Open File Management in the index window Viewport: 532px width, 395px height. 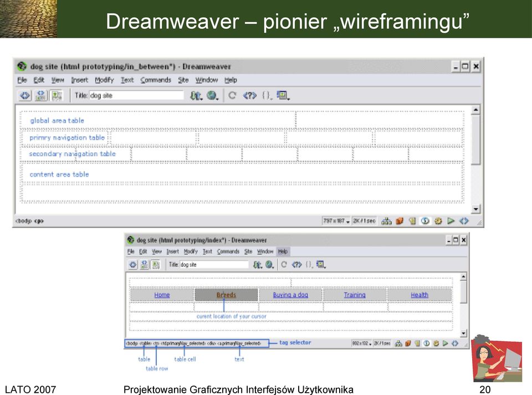[258, 264]
